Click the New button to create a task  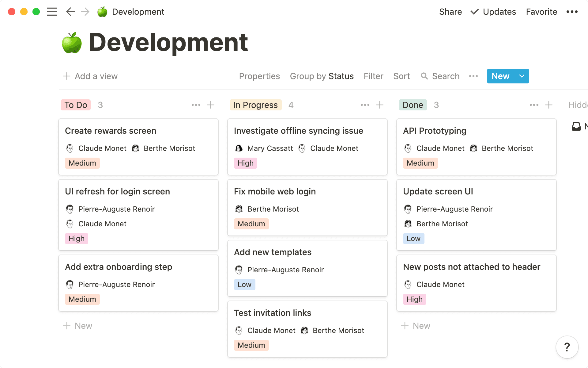[500, 76]
